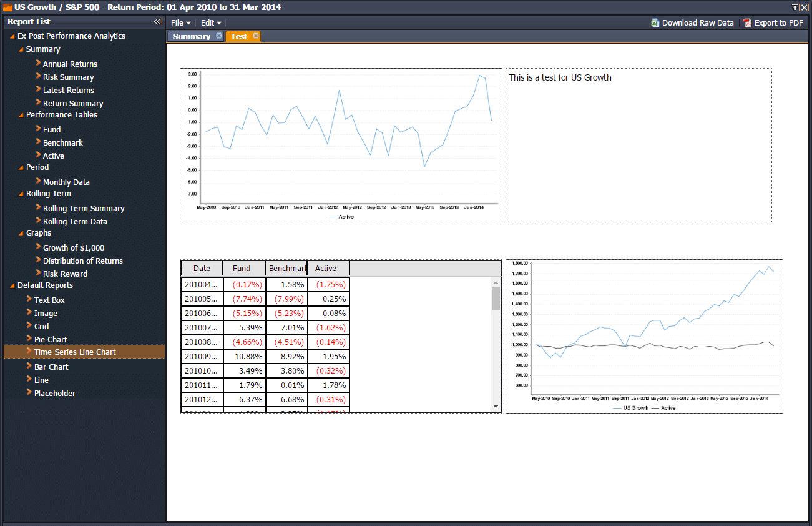The height and width of the screenshot is (526, 812).
Task: Collapse the Rolling Term section
Action: (x=21, y=194)
